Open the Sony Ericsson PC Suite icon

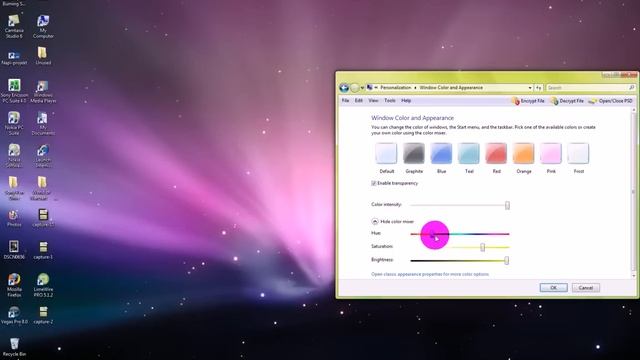(x=14, y=91)
